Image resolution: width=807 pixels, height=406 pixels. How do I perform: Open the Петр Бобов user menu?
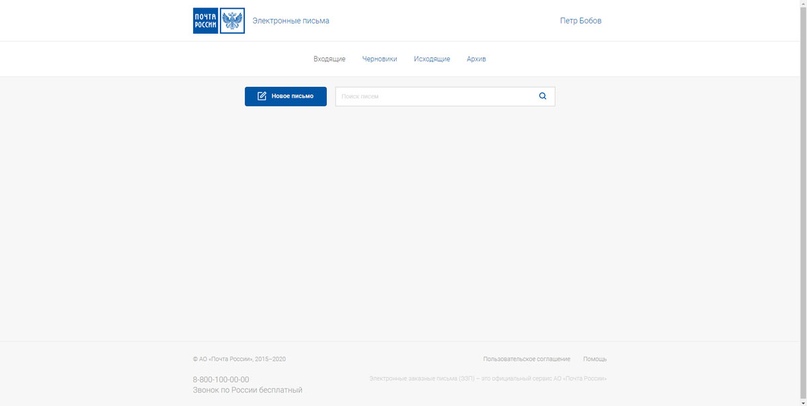click(580, 21)
